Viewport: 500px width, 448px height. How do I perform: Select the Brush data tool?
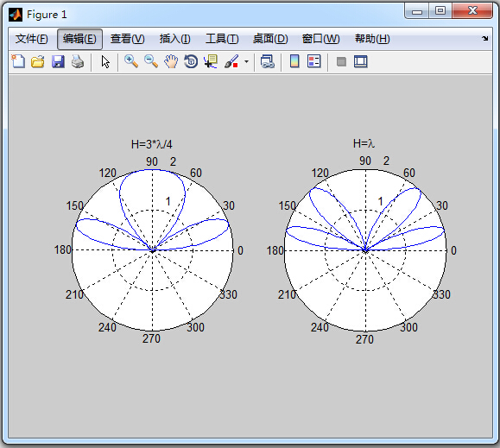231,61
